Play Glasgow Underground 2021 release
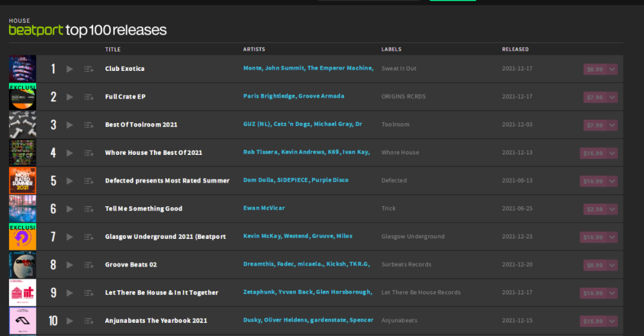Screen dimensions: 644x336 (x=70, y=237)
